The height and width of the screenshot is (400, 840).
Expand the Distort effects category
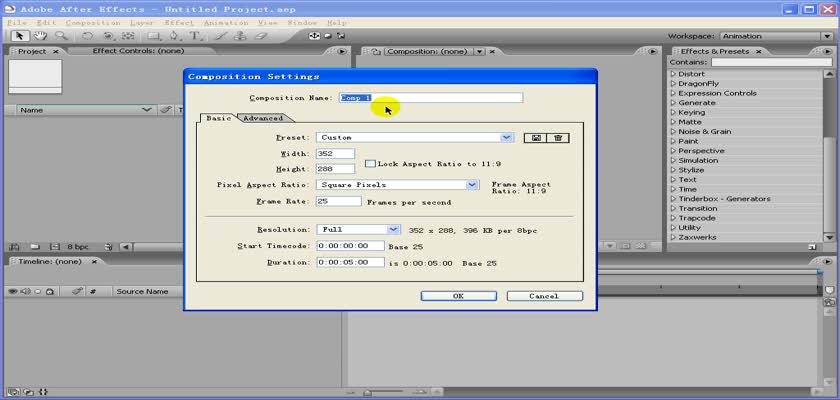tap(673, 74)
